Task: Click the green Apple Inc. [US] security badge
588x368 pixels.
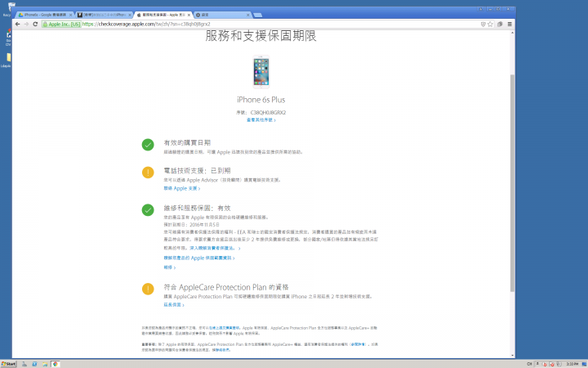Action: pos(61,24)
